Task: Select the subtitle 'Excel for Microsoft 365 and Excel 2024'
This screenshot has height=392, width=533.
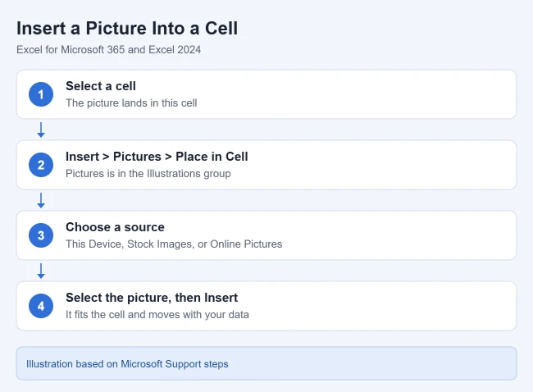Action: coord(108,50)
